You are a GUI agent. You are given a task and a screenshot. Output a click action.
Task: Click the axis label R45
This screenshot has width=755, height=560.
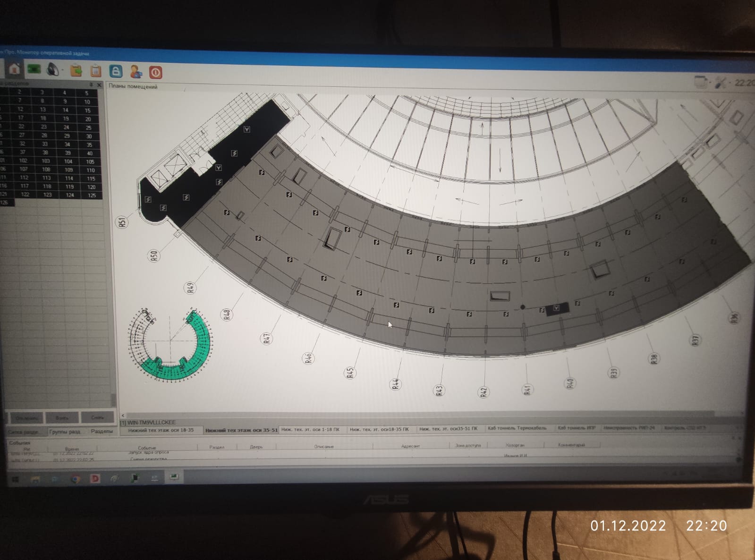[x=350, y=373]
